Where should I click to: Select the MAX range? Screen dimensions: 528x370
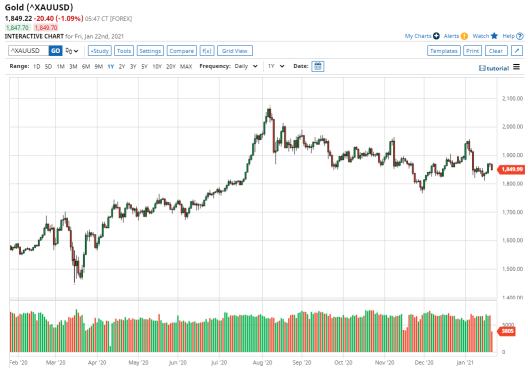click(x=186, y=67)
